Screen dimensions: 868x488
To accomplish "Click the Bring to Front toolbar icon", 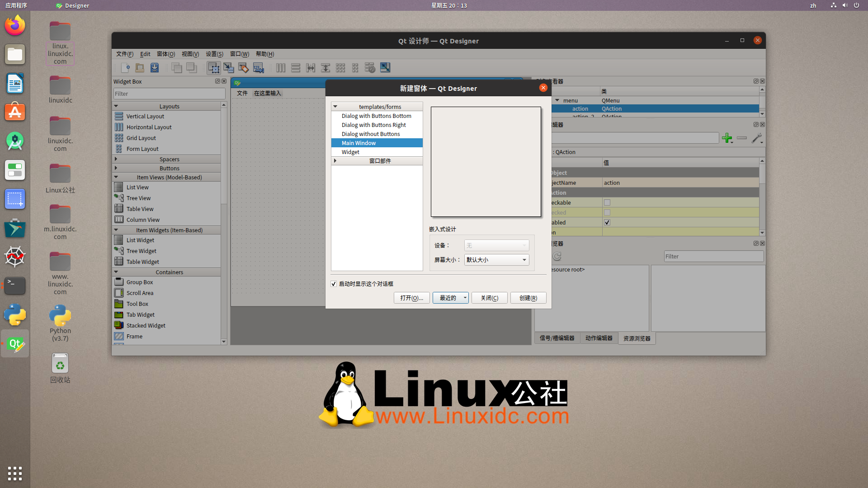I will click(192, 68).
